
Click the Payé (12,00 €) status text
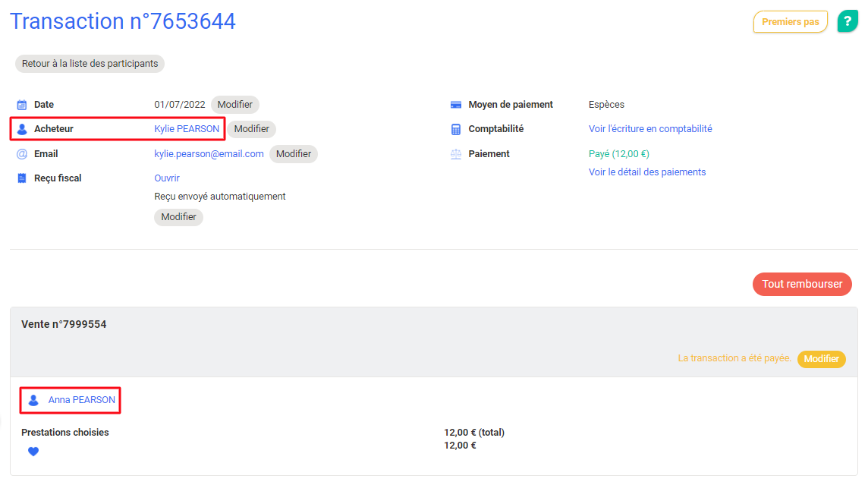(x=618, y=154)
